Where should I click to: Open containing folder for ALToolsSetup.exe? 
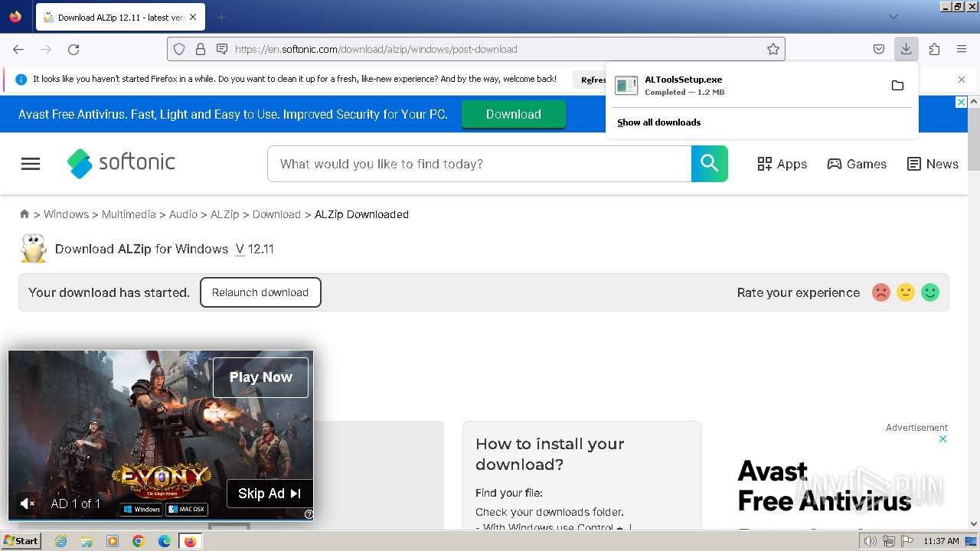point(897,85)
